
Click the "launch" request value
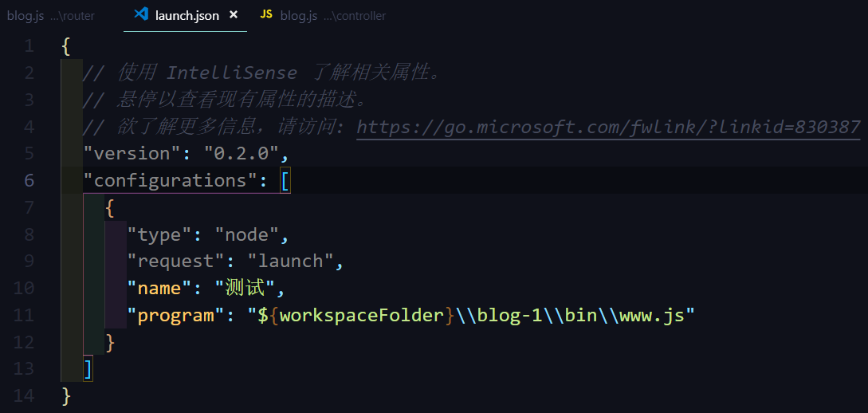pyautogui.click(x=289, y=261)
